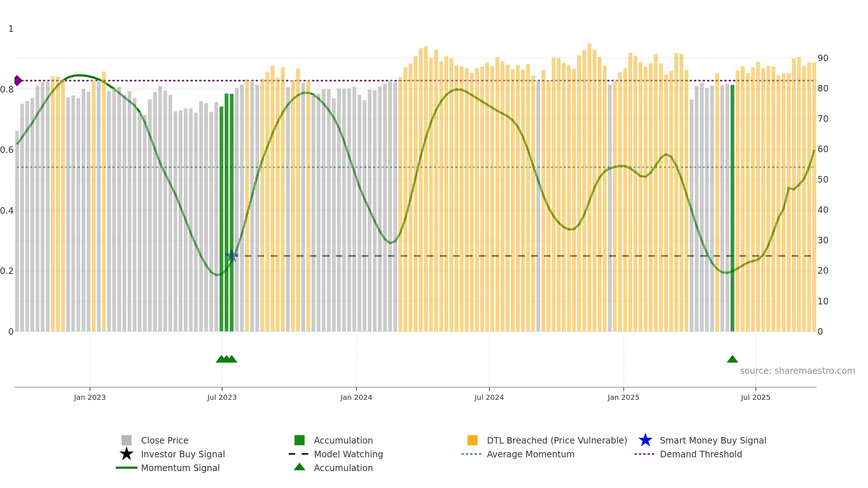
Task: Click the orange DTL Breached color swatch
Action: point(472,440)
